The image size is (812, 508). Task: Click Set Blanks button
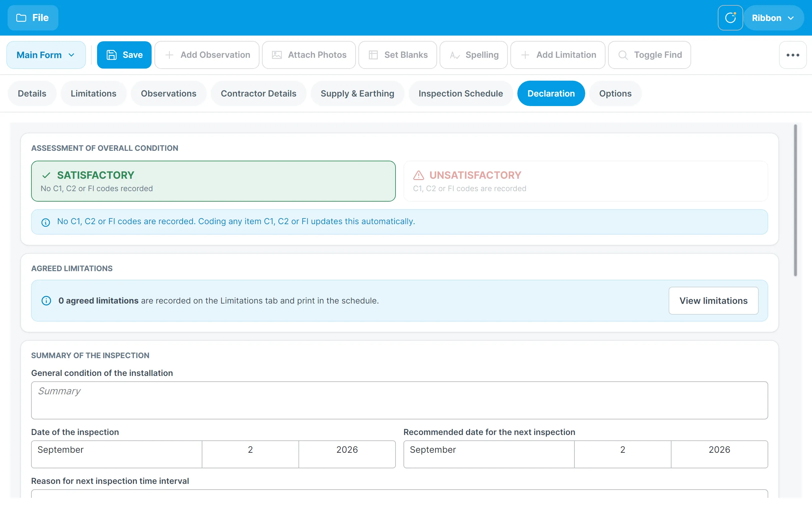tap(398, 55)
